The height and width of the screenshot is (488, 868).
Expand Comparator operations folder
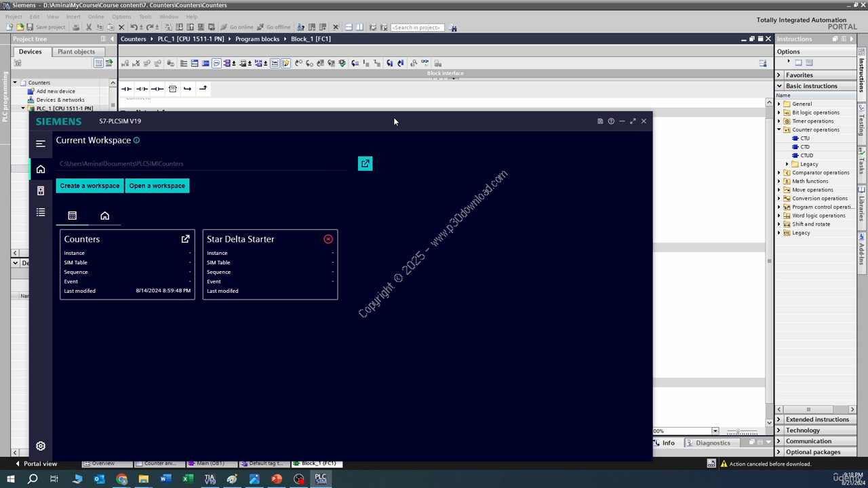tap(779, 173)
